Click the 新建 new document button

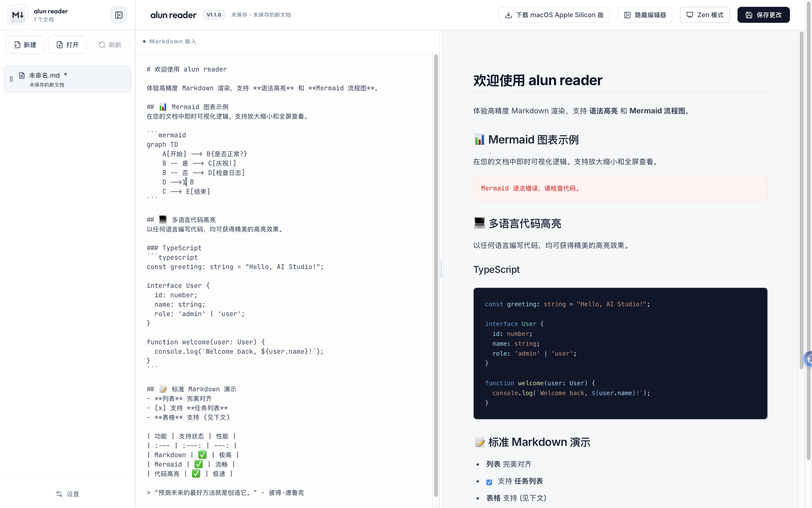[x=25, y=45]
